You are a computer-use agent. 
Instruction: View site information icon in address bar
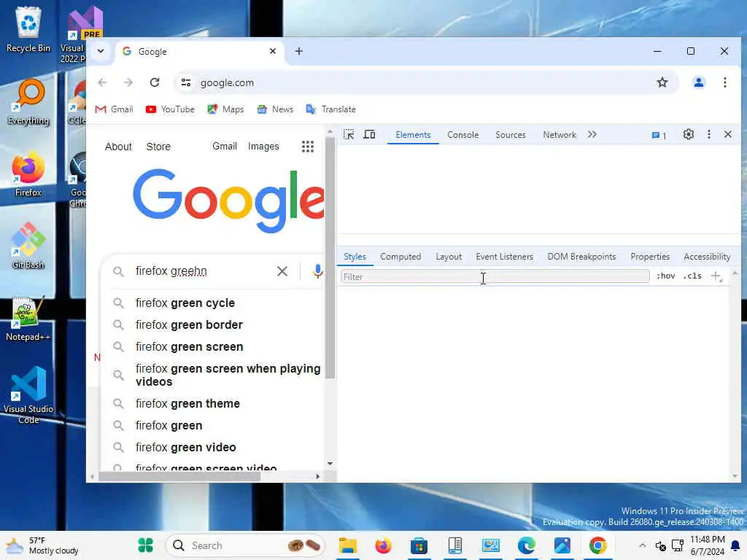coord(186,82)
